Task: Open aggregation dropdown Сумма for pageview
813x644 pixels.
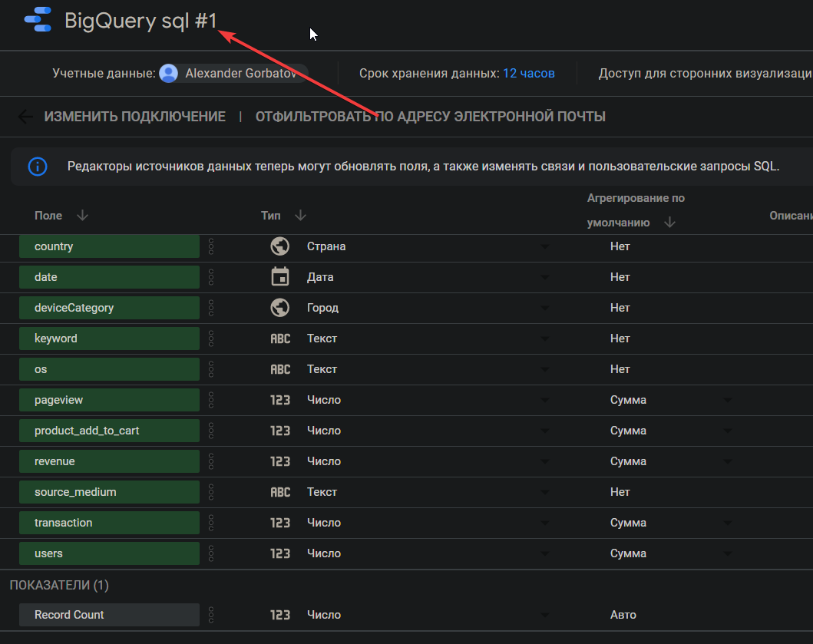Action: (x=671, y=400)
